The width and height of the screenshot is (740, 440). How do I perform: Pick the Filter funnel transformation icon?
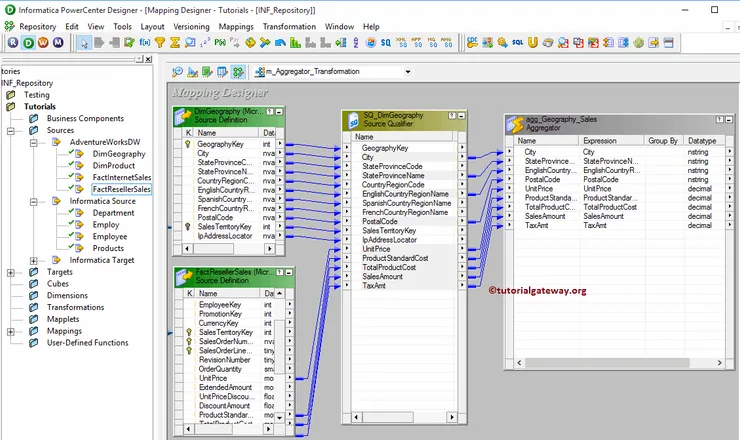[x=160, y=43]
